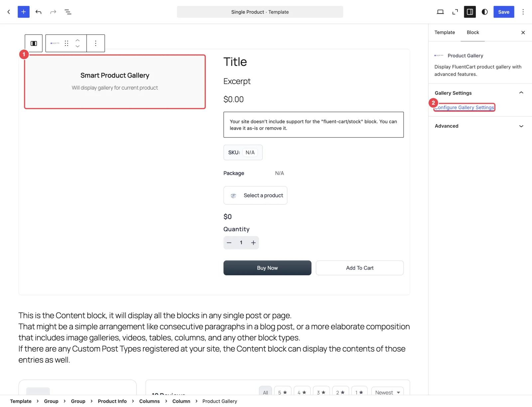Open the document overview list view

tap(68, 12)
